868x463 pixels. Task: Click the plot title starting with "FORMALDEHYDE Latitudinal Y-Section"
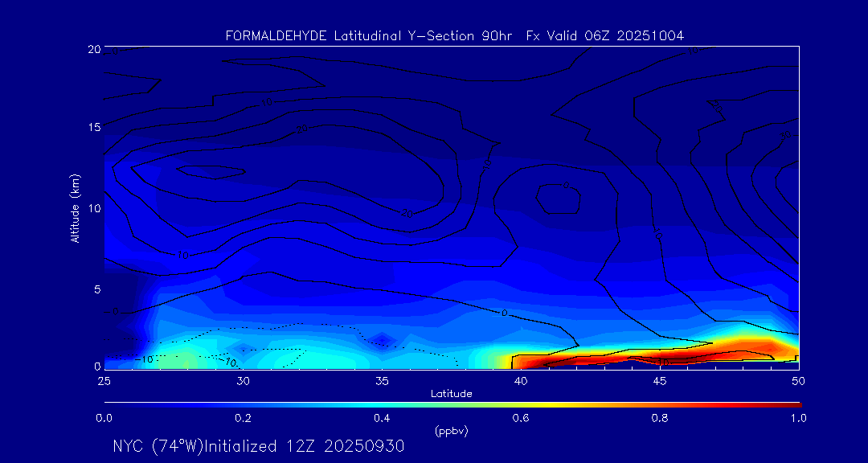[454, 36]
